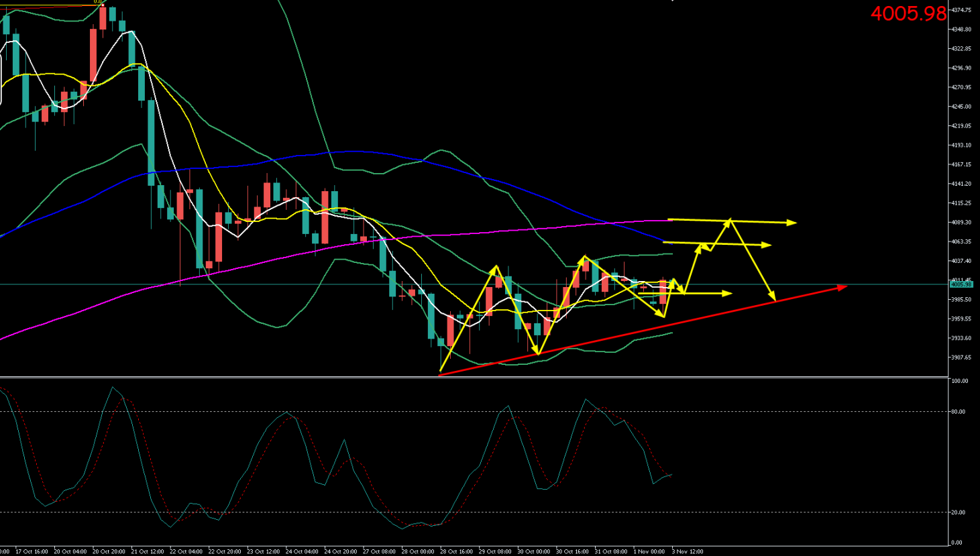
Task: Click the lowest yellow horizontal arrow head
Action: [x=728, y=293]
